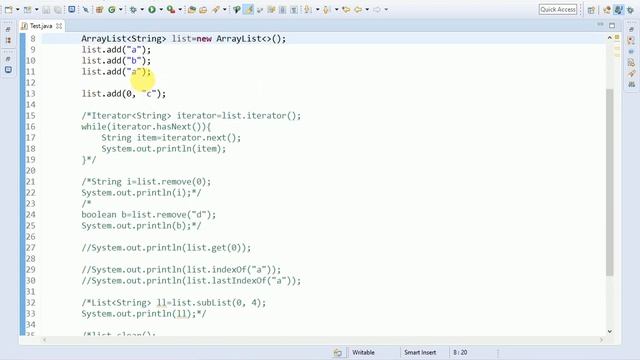Maximize the editor area
Screen dimensions: 640x360
(612, 25)
